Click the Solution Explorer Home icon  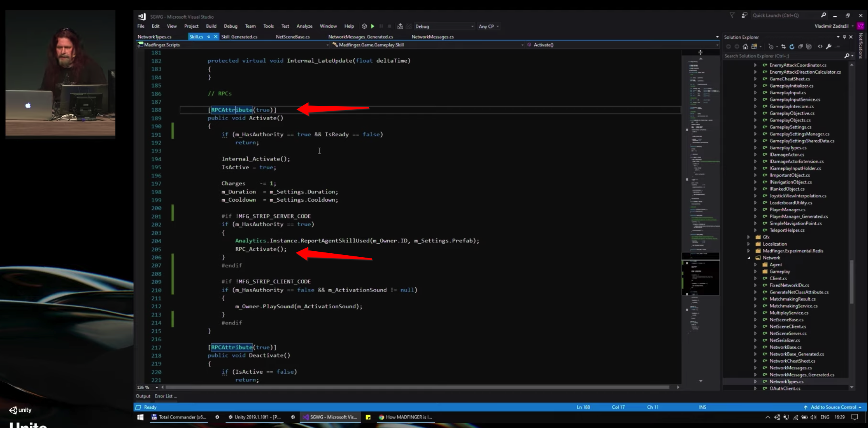pyautogui.click(x=745, y=46)
